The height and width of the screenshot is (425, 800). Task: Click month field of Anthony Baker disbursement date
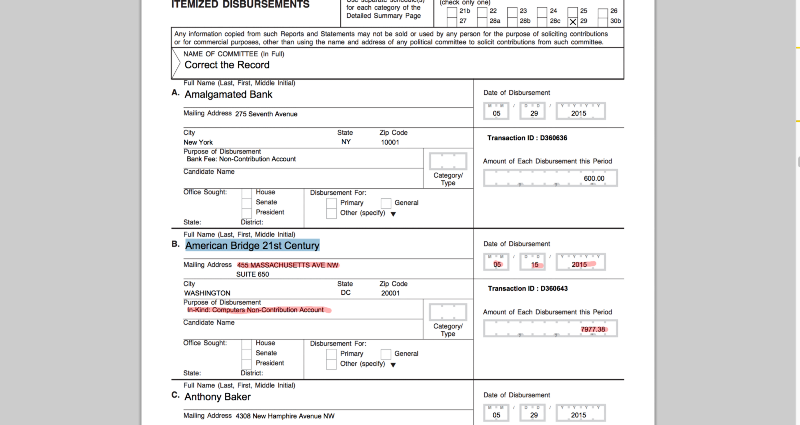[496, 413]
